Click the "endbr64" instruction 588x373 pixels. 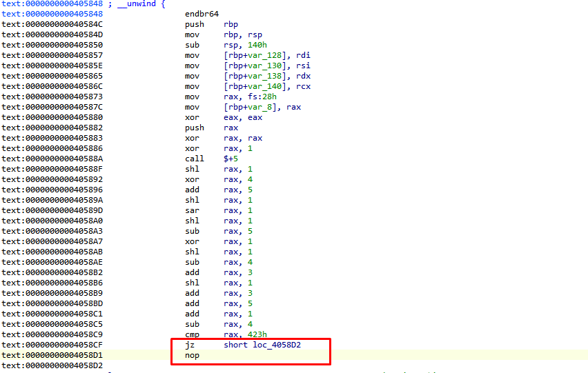[x=202, y=14]
